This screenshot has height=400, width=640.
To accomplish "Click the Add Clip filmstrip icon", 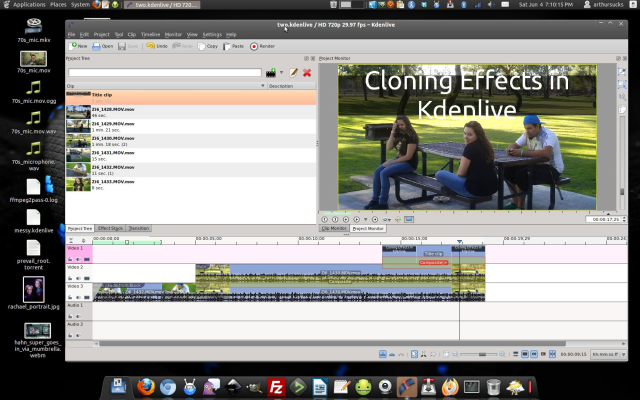I will pos(271,73).
